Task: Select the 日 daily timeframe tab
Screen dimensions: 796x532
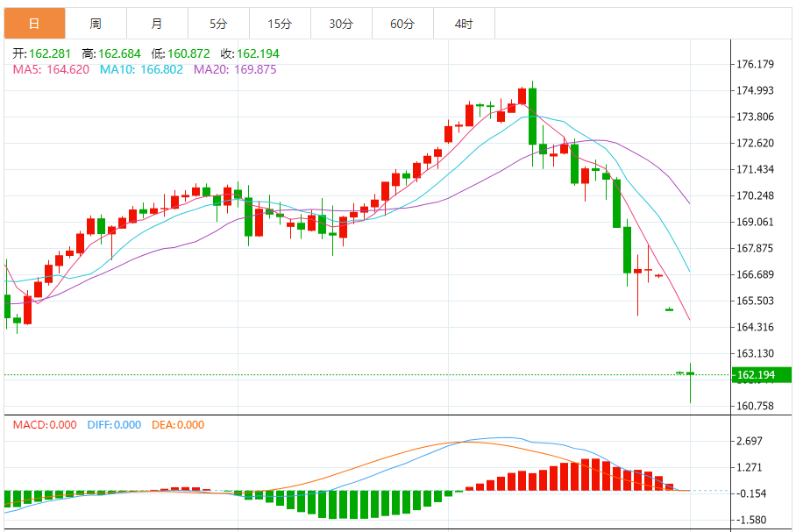Action: point(34,24)
